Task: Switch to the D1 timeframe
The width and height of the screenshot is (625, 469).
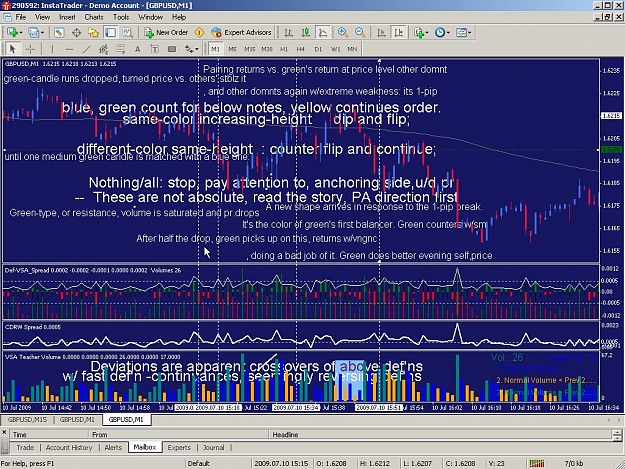Action: [x=318, y=49]
